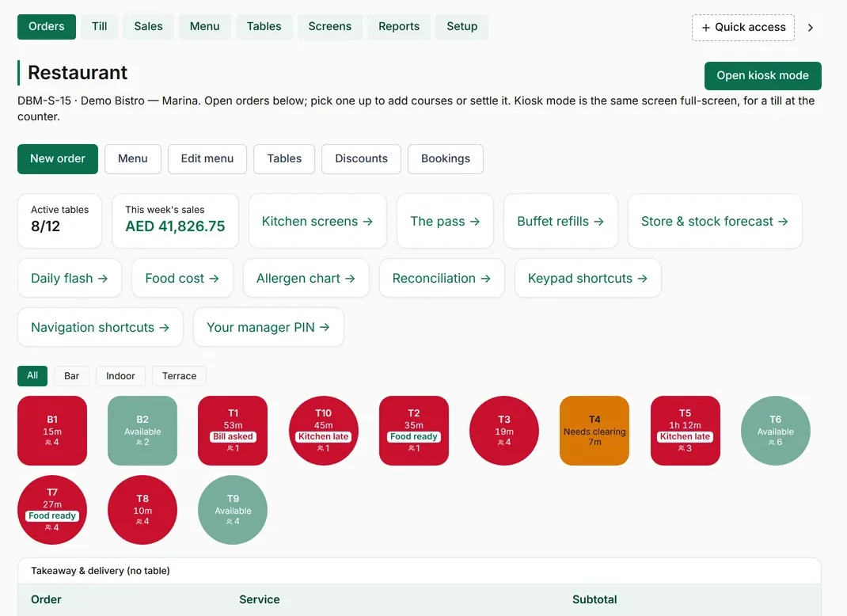The height and width of the screenshot is (616, 847).
Task: Select the All tables filter
Action: [x=32, y=376]
